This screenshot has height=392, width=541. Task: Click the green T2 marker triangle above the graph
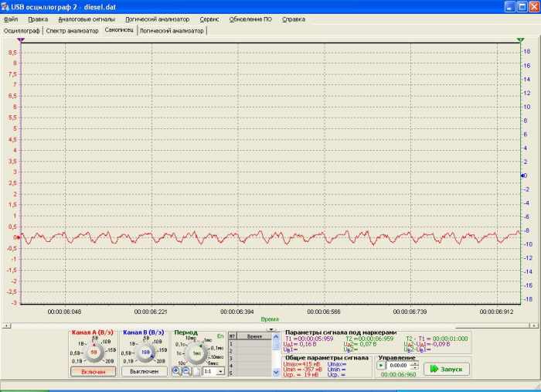(520, 40)
